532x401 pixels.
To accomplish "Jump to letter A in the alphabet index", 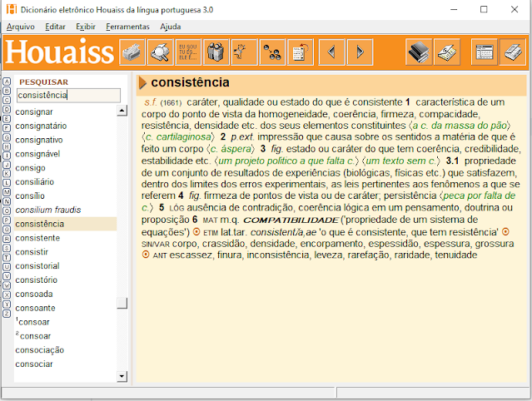I will [7, 82].
